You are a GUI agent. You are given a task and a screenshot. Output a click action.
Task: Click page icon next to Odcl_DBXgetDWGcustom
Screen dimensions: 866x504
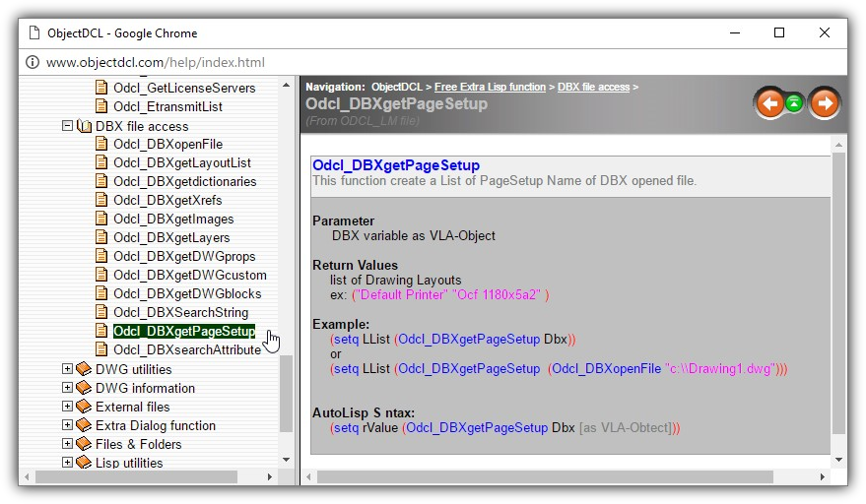[101, 275]
